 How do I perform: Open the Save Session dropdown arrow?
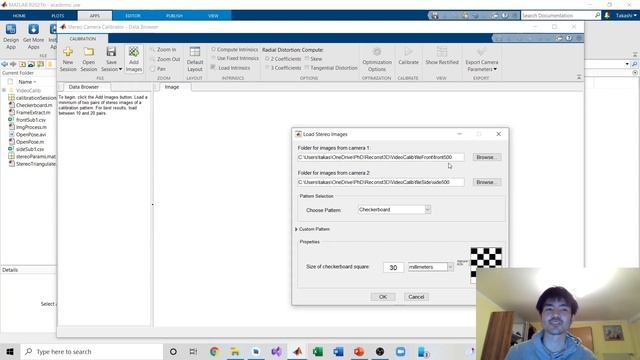coord(120,69)
